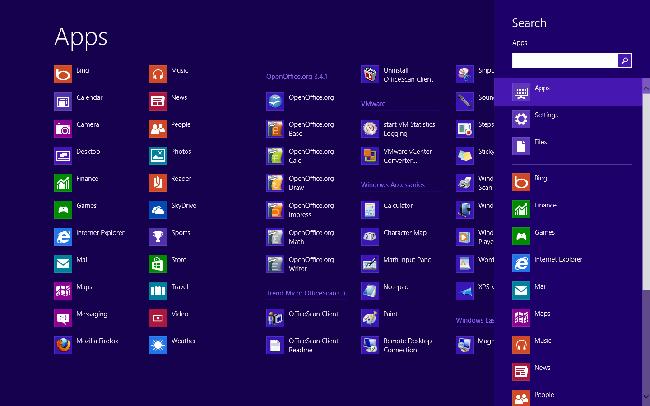650x406 pixels.
Task: Open Messaging app
Action: click(63, 318)
